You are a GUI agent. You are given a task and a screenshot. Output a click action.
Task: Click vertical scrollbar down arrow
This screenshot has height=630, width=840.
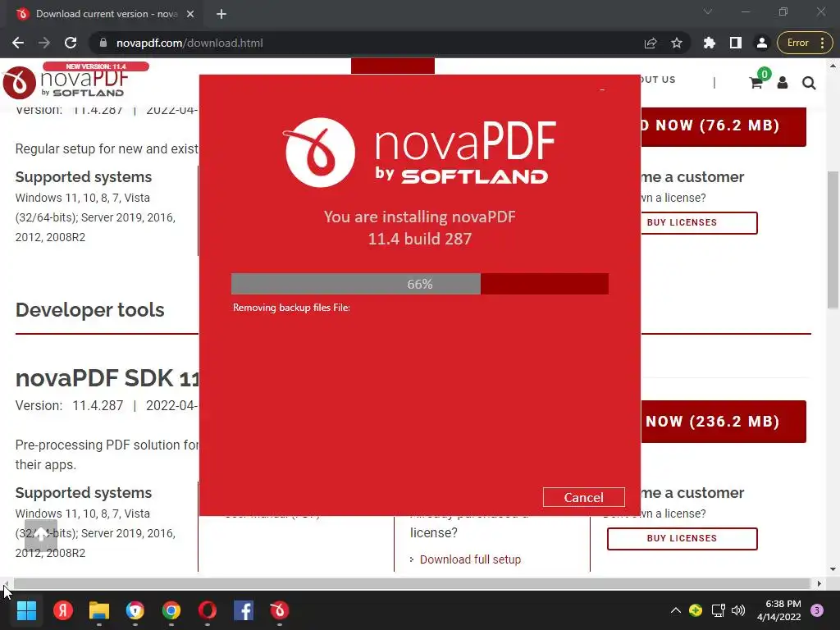click(x=833, y=569)
